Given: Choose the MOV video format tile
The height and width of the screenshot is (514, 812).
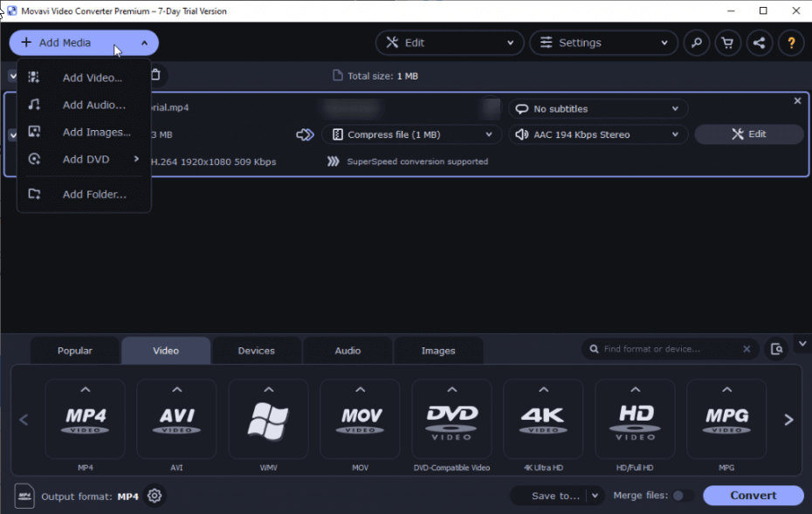Looking at the screenshot, I should tap(360, 419).
